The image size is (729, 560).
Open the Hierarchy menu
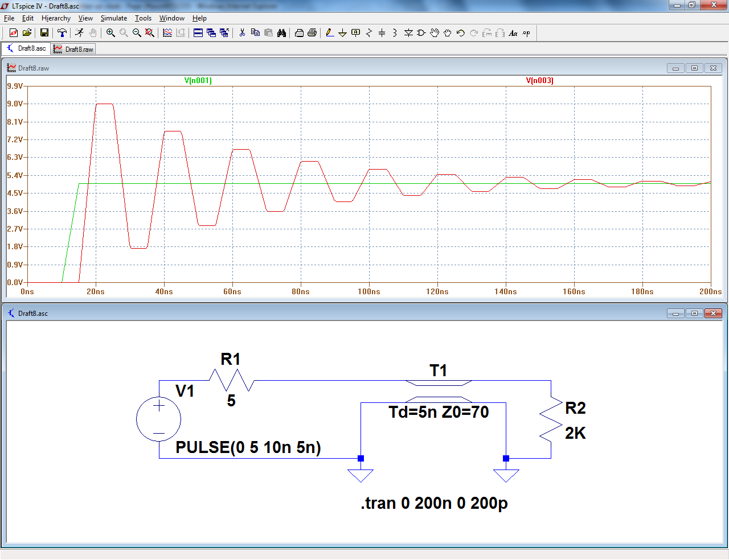pos(56,18)
